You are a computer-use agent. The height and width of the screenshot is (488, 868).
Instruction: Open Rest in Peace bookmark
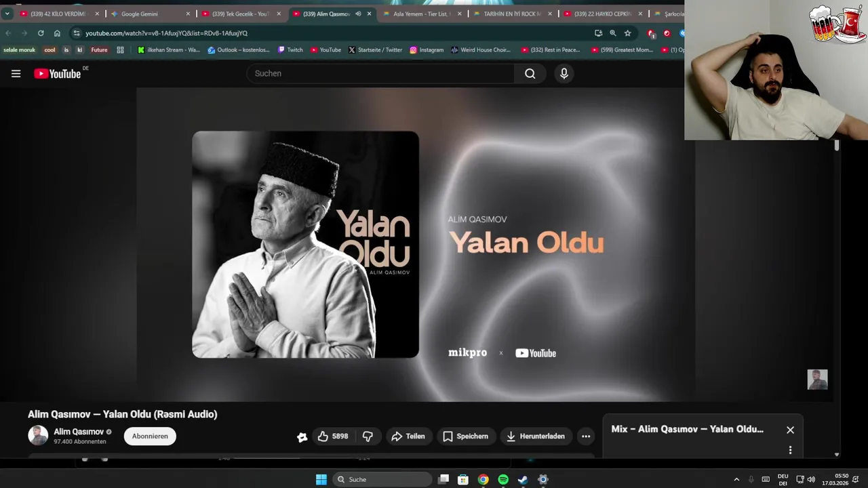click(x=550, y=49)
